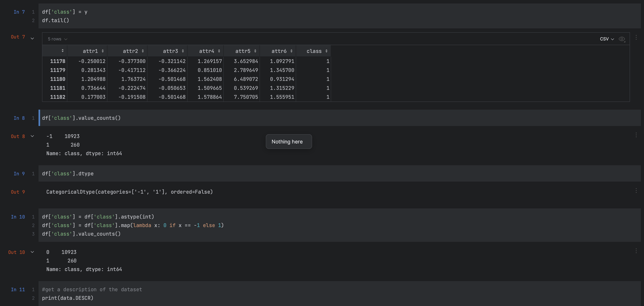The height and width of the screenshot is (306, 644).
Task: Select row 11180 index in table
Action: (x=58, y=79)
